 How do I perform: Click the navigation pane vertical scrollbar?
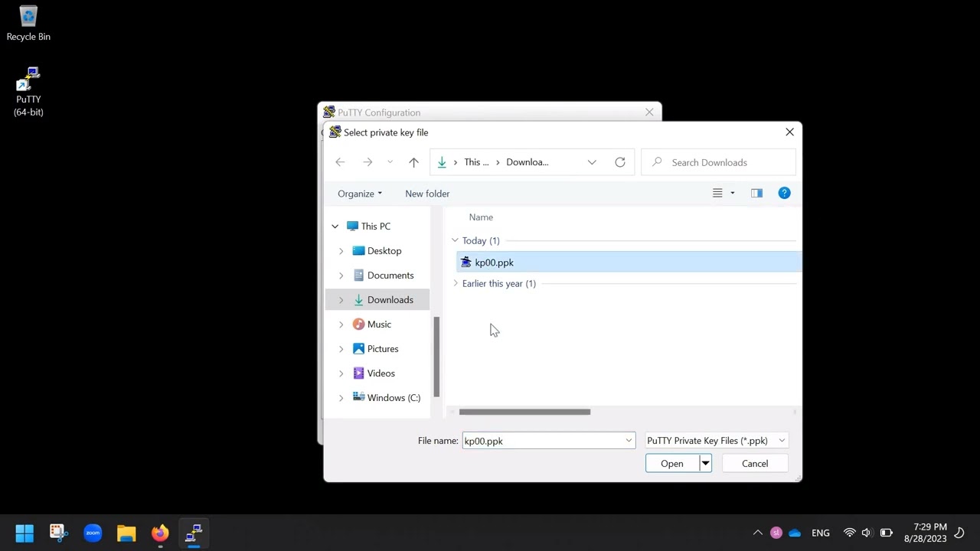coord(436,357)
